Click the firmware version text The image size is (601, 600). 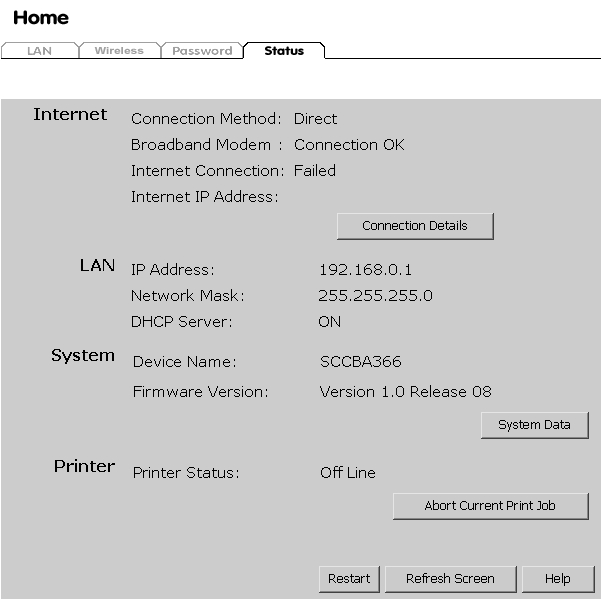(x=405, y=392)
